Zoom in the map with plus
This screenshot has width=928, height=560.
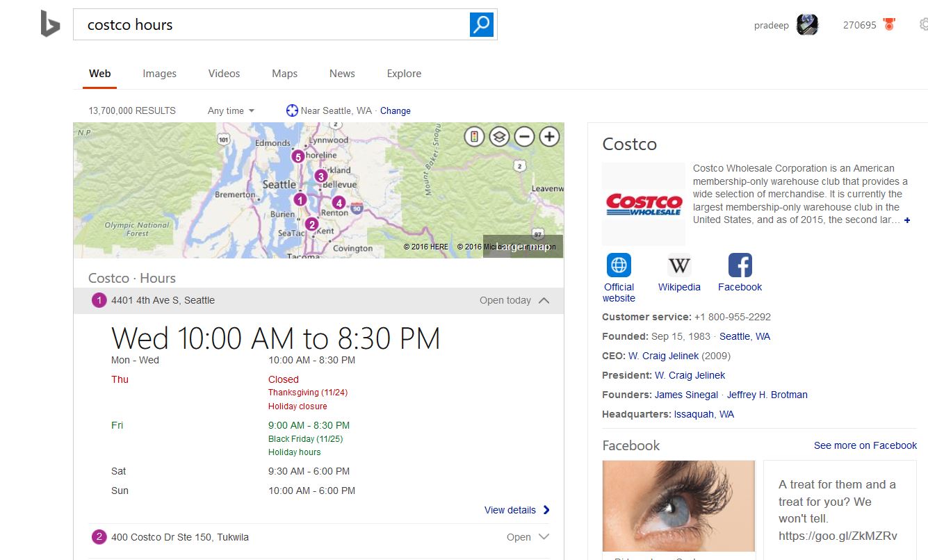click(x=549, y=136)
